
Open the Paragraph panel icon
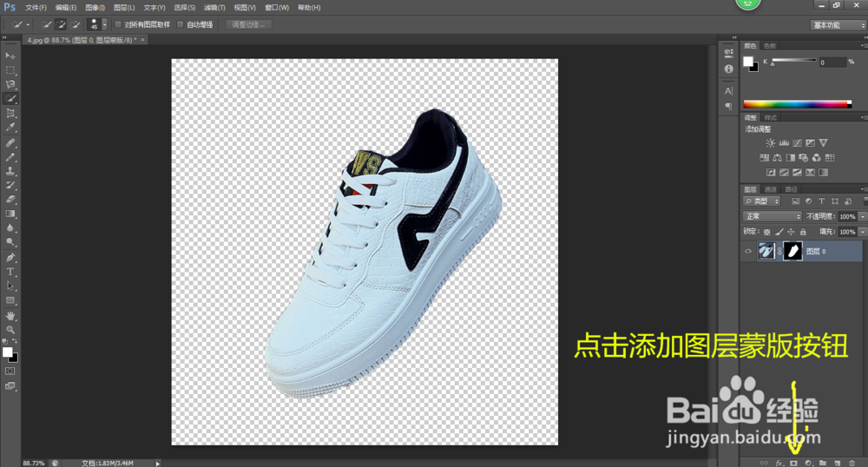(x=728, y=106)
